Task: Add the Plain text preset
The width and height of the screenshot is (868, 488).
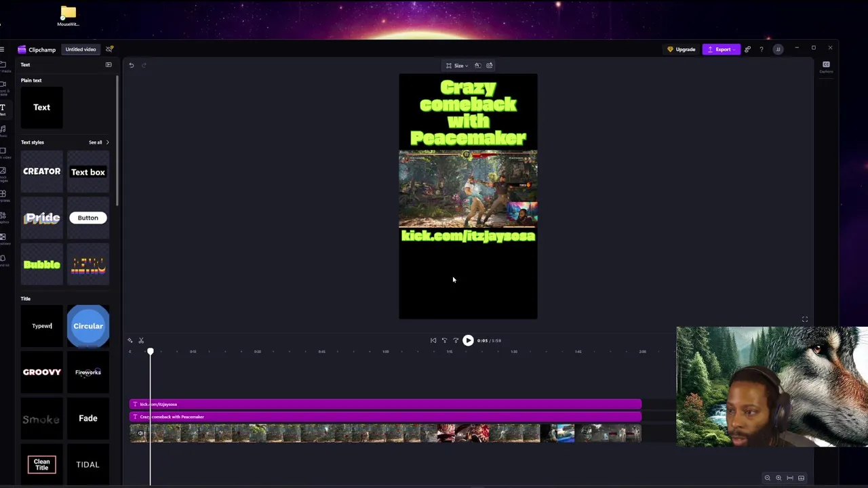Action: pos(42,107)
